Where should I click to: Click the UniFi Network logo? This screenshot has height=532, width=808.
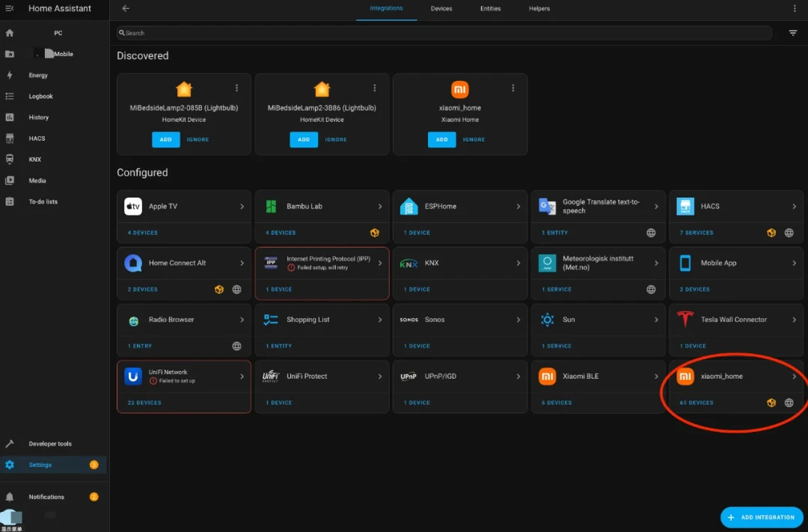click(x=133, y=376)
